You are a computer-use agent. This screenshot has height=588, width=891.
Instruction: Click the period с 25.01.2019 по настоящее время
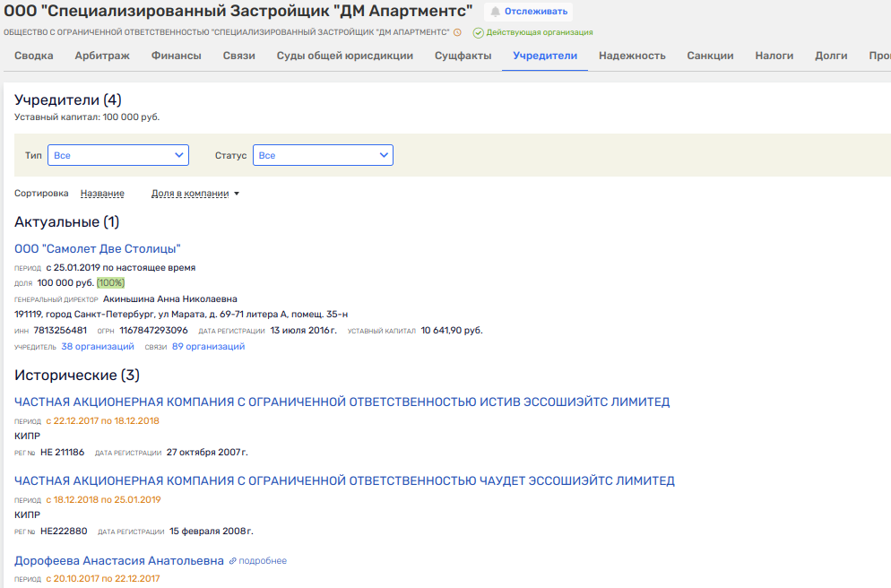coord(121,268)
